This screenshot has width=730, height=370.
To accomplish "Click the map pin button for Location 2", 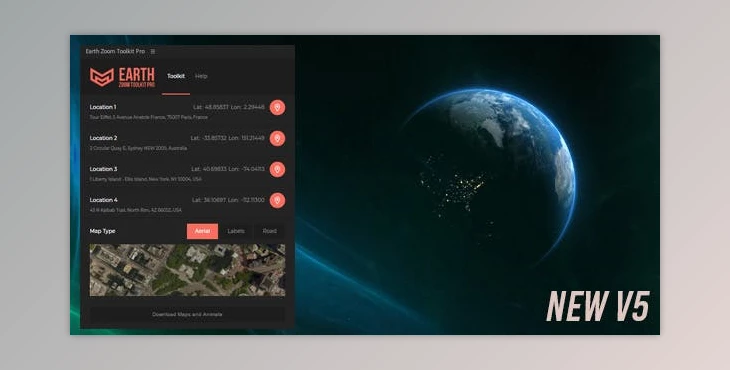I will [277, 139].
